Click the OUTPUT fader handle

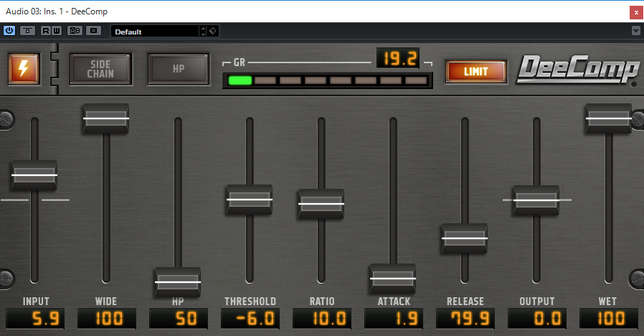pos(536,200)
